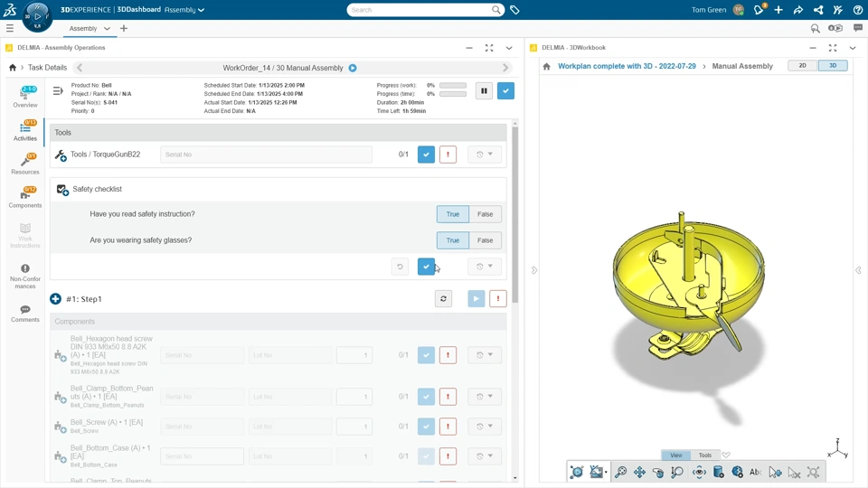The height and width of the screenshot is (488, 868).
Task: Click the TorqueGunB22 Serial No field
Action: pos(266,155)
